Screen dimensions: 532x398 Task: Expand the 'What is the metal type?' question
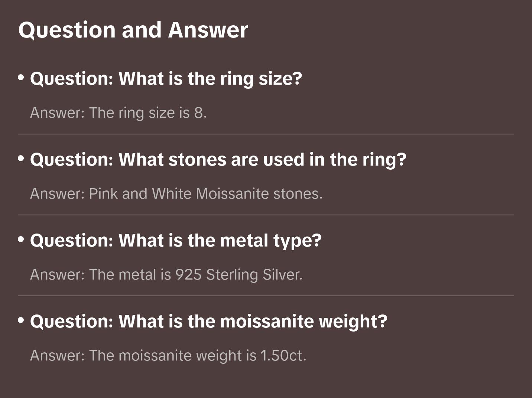click(176, 241)
